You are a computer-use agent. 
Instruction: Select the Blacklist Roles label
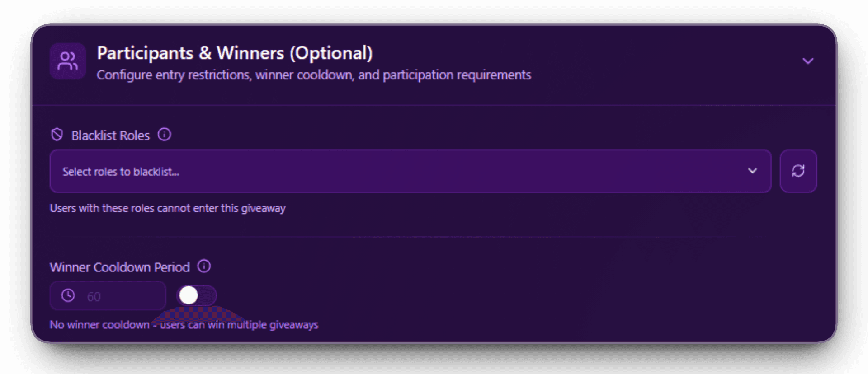(111, 135)
